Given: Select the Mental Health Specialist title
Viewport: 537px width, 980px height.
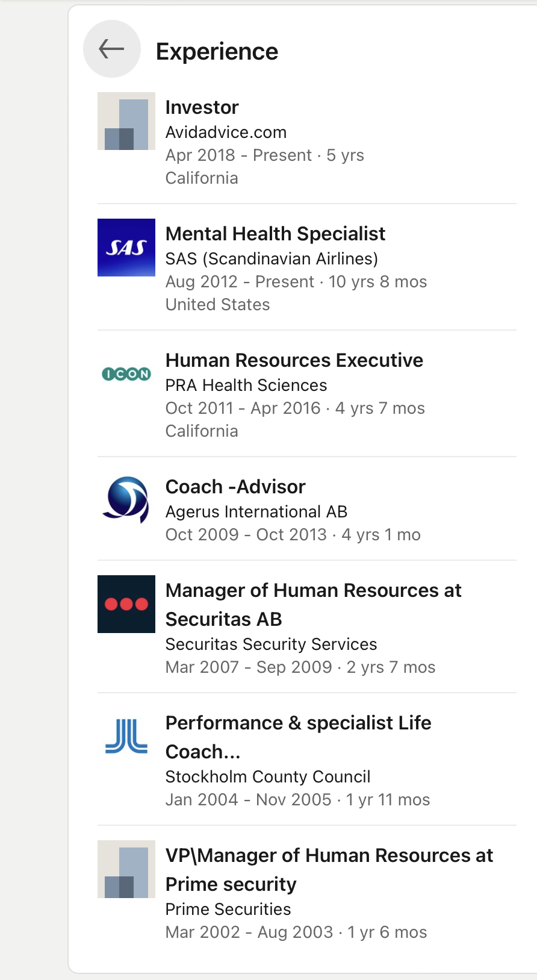Looking at the screenshot, I should pyautogui.click(x=275, y=234).
